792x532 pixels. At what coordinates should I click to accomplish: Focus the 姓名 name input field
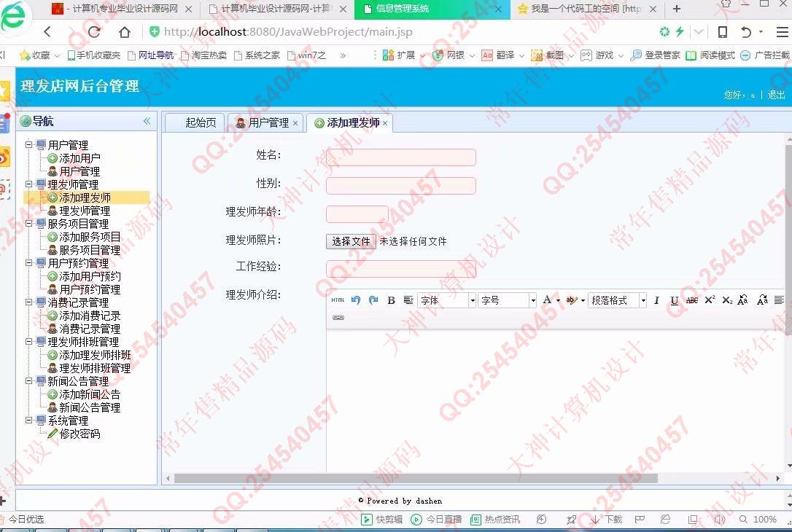tap(401, 157)
